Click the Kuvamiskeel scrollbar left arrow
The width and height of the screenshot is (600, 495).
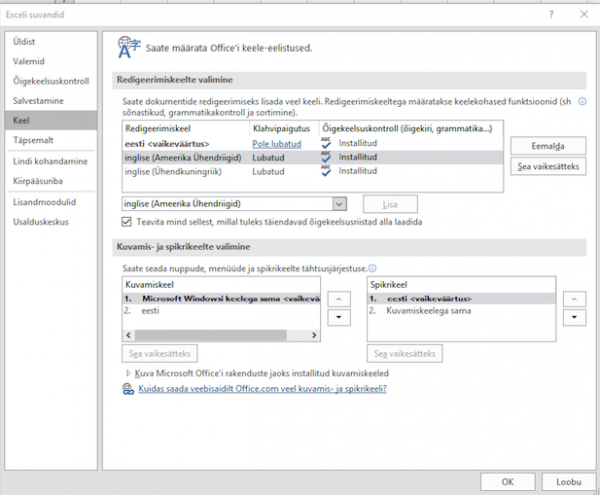point(129,335)
